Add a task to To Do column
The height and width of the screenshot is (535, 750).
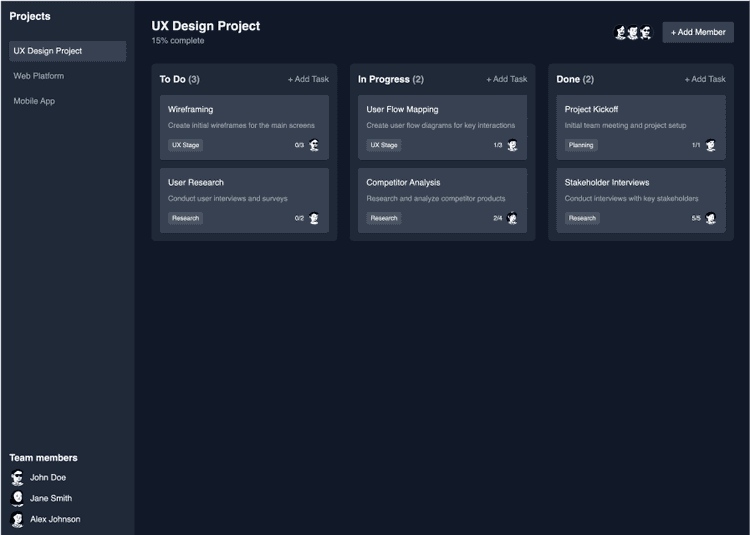(308, 79)
